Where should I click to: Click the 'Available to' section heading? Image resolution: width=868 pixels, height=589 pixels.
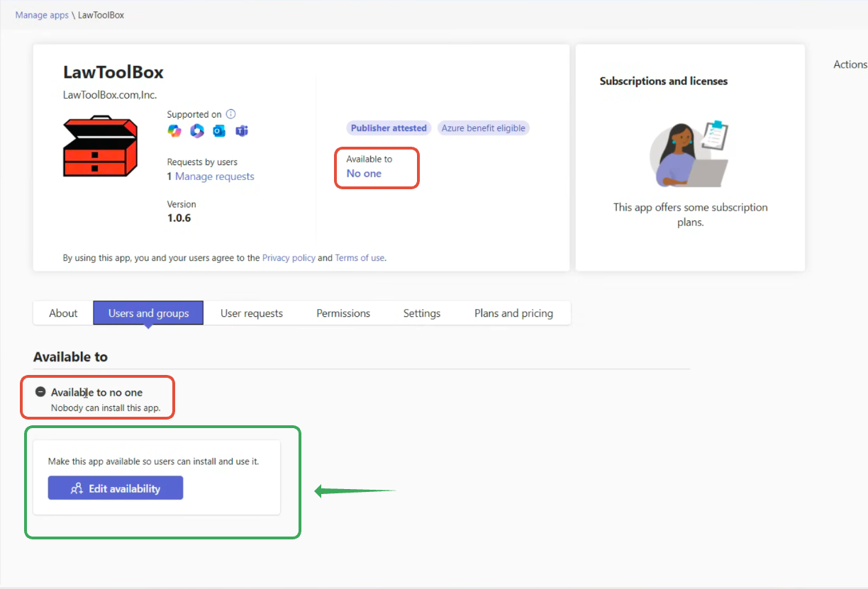coord(70,357)
